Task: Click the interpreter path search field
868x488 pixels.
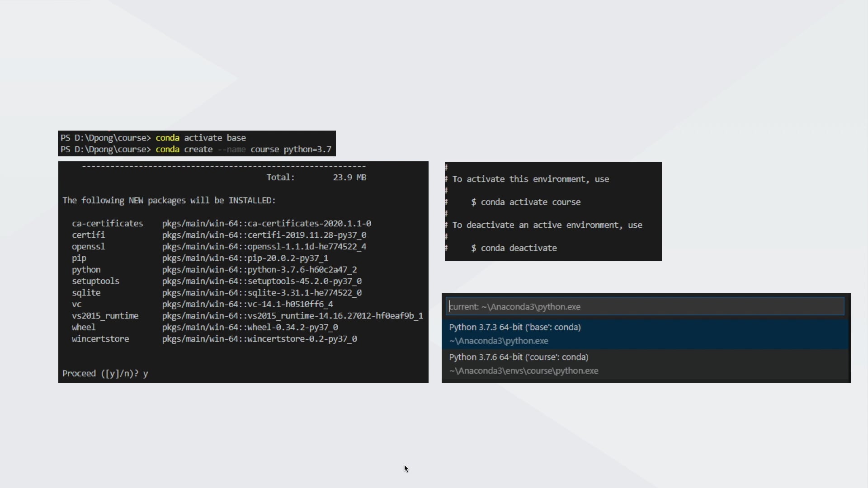Action: (x=645, y=306)
